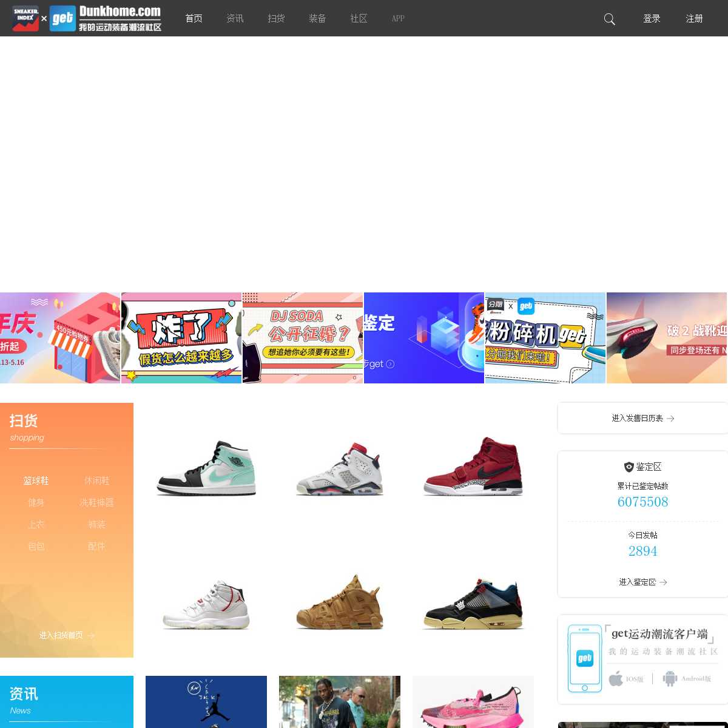Click the phone get app icon
This screenshot has height=728, width=728.
click(x=585, y=659)
